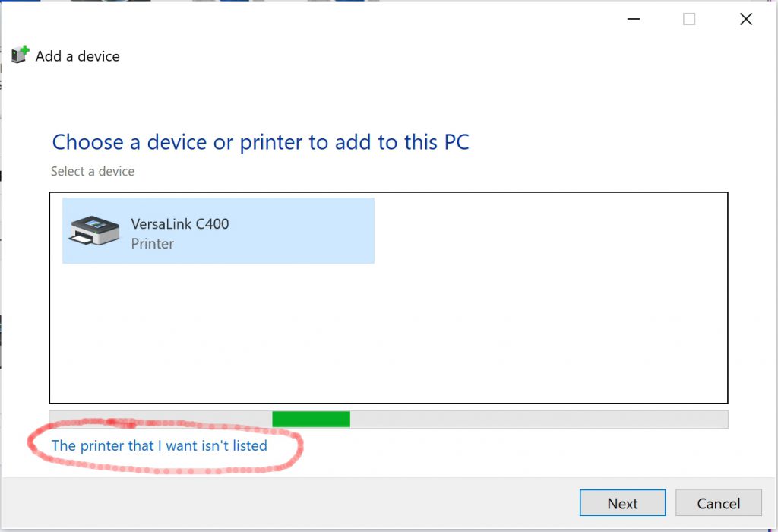Viewport: 778px width, 532px height.
Task: Click the 'Select a device' label
Action: point(93,171)
